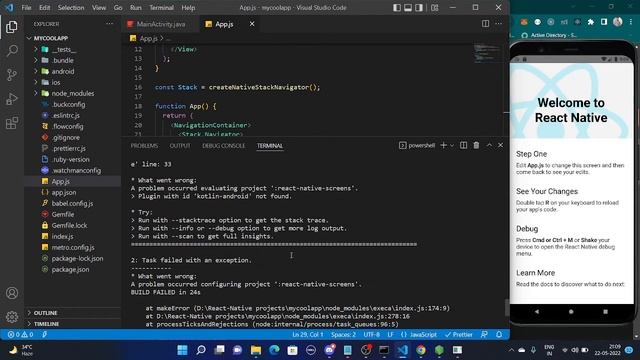The width and height of the screenshot is (640, 360).
Task: Open Chrome from taskbar
Action: point(421,350)
